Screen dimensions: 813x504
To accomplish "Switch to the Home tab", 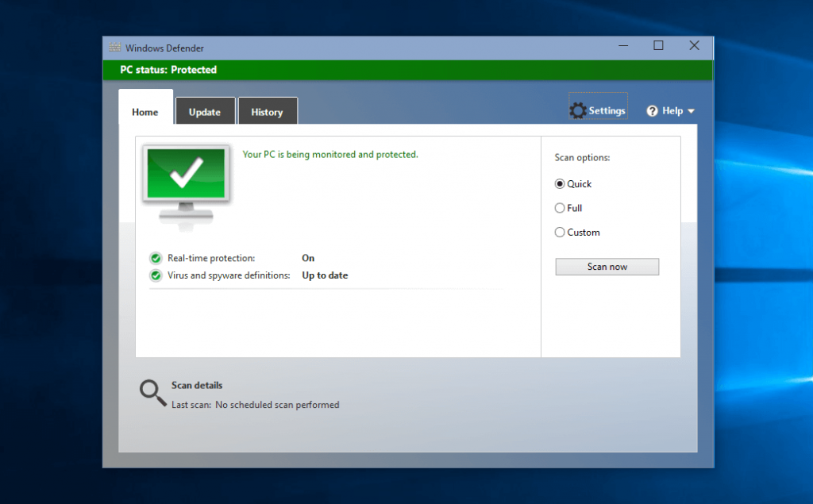I will click(145, 112).
